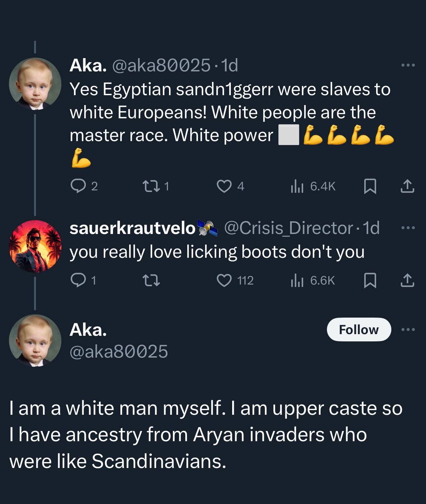The image size is (426, 504).
Task: Open more options beside Follow button
Action: click(x=408, y=330)
